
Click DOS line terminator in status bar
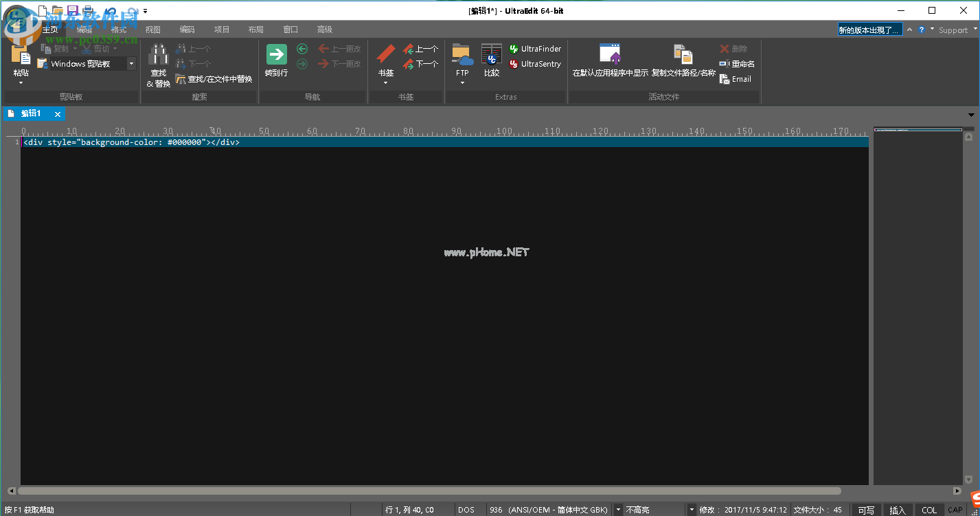[x=466, y=510]
